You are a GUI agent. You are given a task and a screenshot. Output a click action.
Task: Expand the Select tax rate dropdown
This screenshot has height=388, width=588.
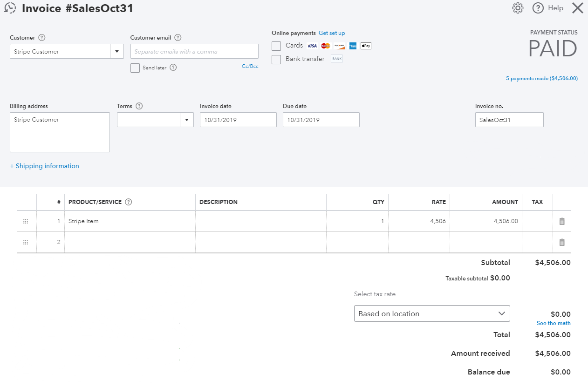tap(432, 313)
